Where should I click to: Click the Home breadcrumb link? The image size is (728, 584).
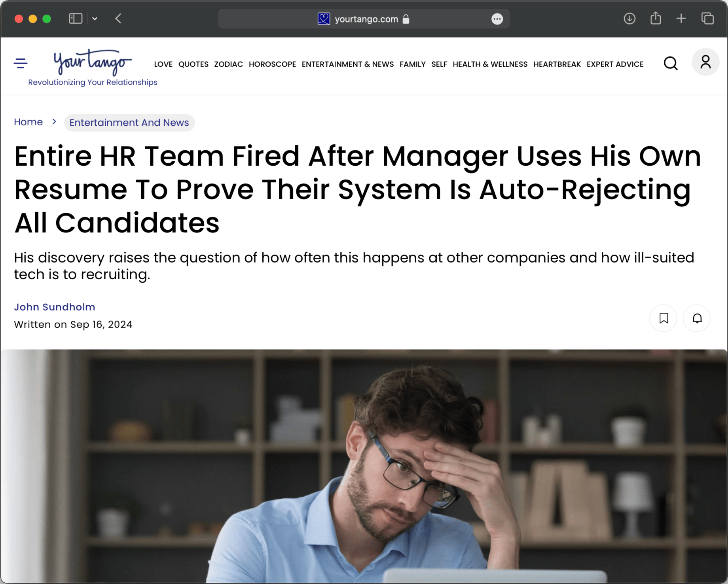point(28,122)
